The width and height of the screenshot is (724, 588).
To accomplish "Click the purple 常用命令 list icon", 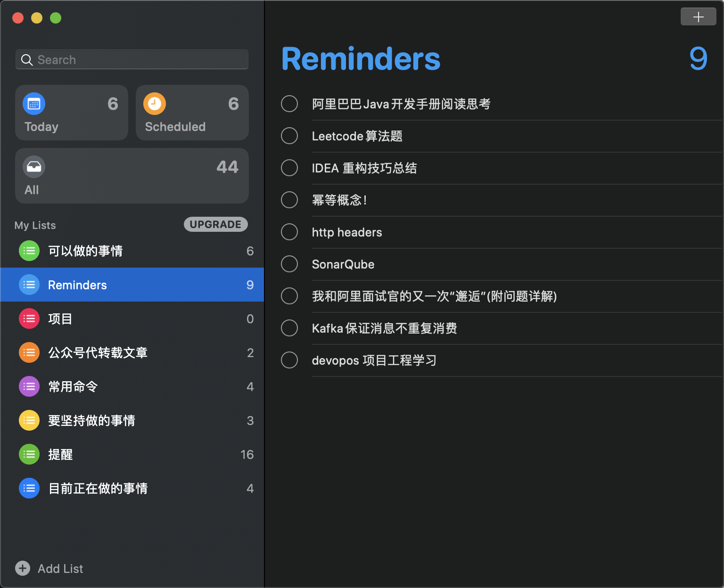I will (29, 386).
